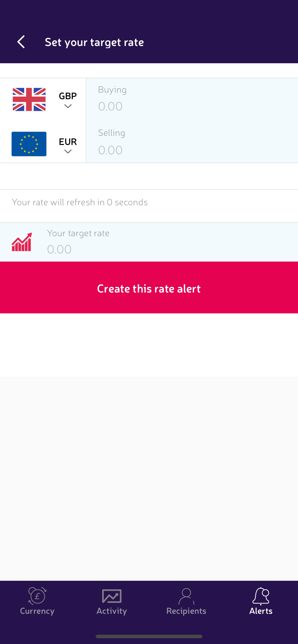Go to the Recipients tab label

[x=186, y=611]
